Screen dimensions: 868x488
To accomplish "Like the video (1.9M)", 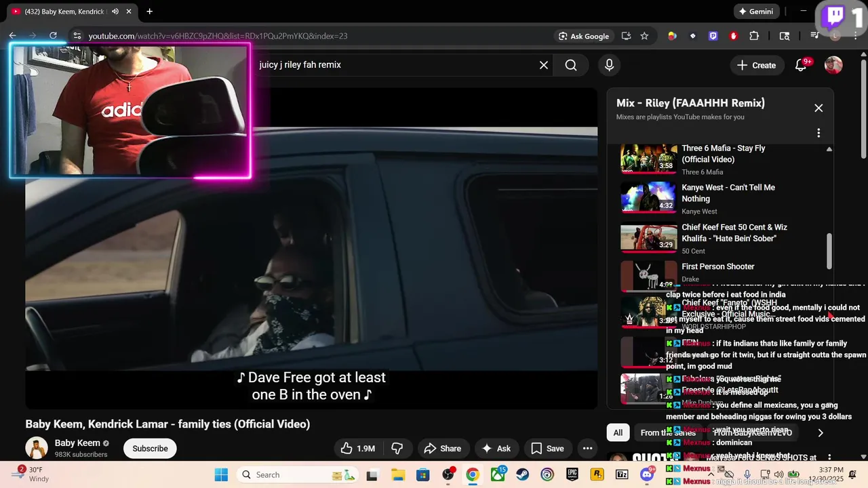I will [x=357, y=448].
